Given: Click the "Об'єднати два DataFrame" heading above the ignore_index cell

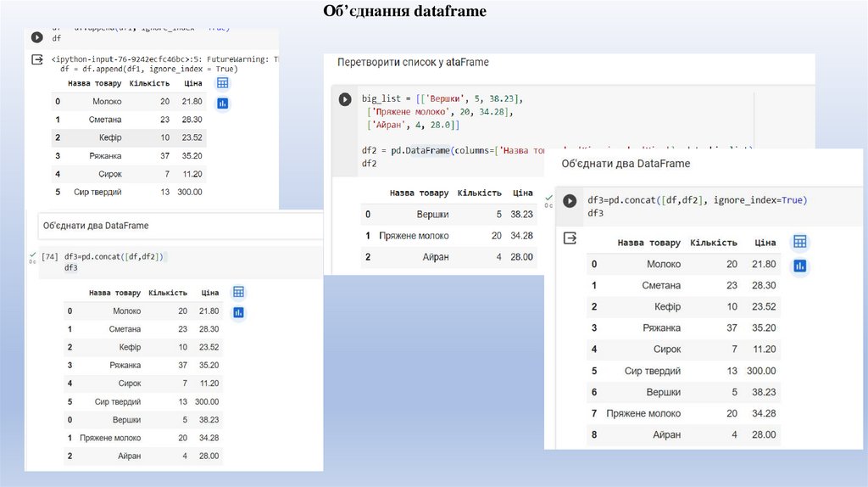Looking at the screenshot, I should (x=626, y=164).
